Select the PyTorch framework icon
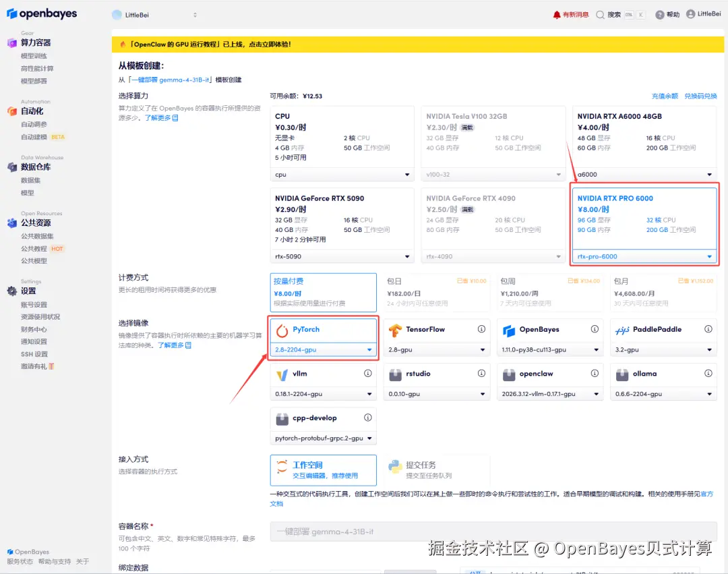The image size is (728, 574). [x=281, y=330]
